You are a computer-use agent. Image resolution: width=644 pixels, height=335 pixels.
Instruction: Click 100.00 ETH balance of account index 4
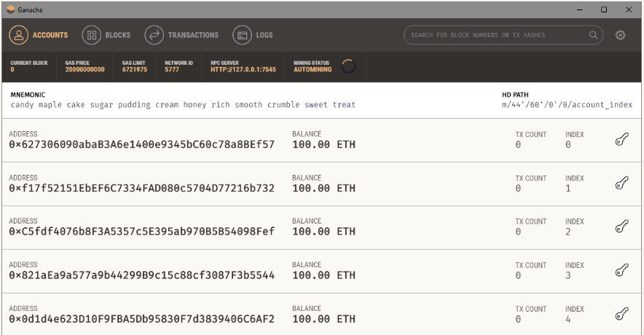click(x=323, y=319)
